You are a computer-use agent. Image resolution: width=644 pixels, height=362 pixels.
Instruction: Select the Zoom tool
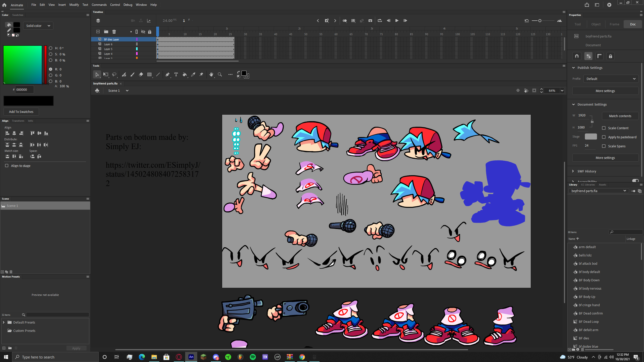[x=220, y=74]
